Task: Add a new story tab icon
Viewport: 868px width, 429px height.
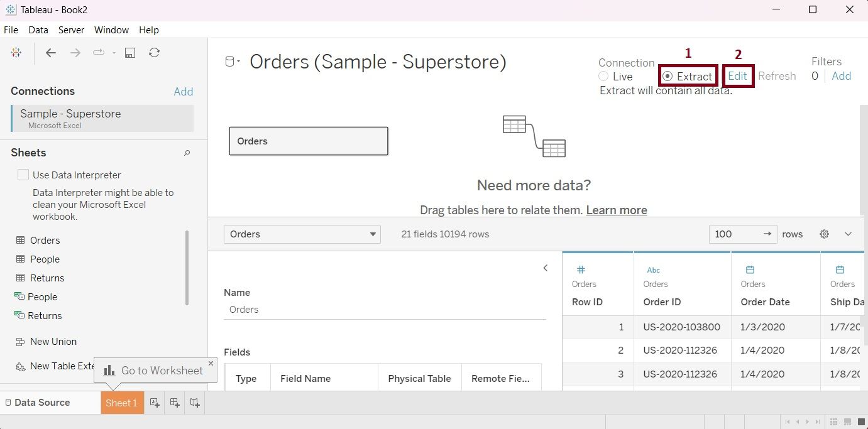Action: 195,403
